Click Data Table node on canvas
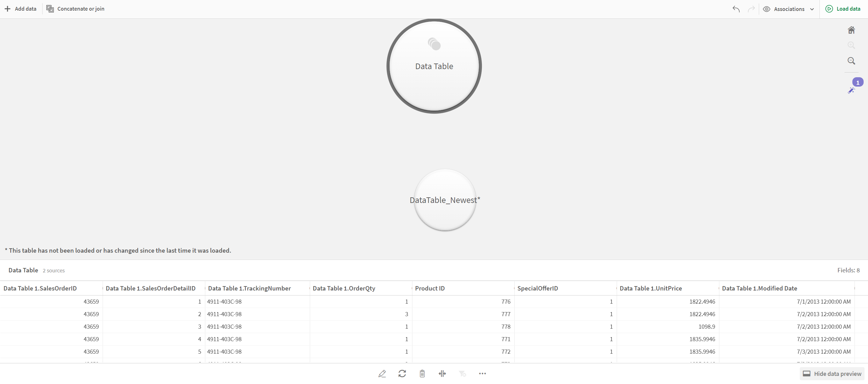Screen dimensions: 868x384 (x=434, y=66)
